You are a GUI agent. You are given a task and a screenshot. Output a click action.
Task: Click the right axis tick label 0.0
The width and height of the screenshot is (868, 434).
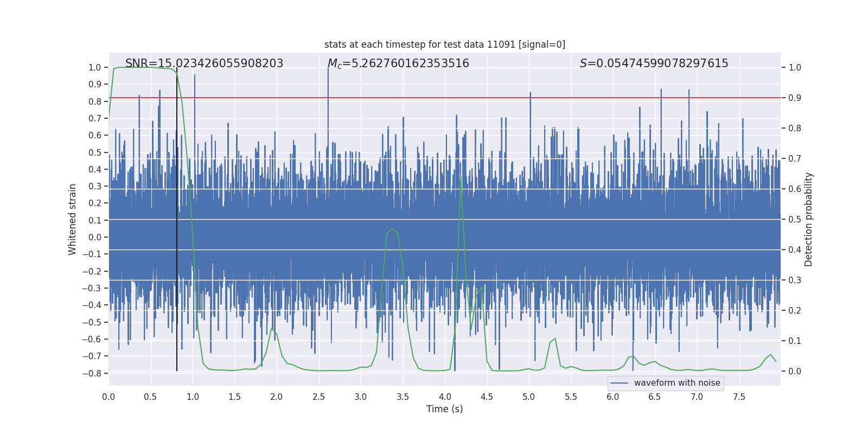(795, 372)
